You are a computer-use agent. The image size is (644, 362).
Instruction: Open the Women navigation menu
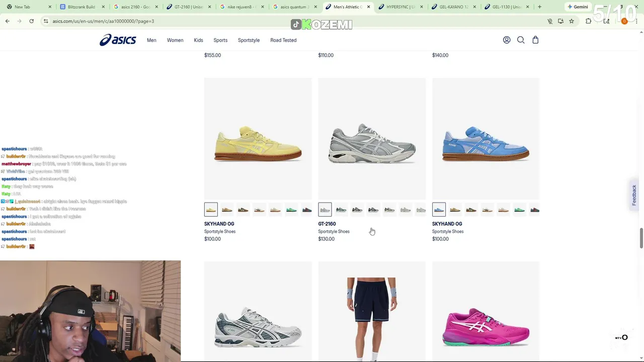175,40
